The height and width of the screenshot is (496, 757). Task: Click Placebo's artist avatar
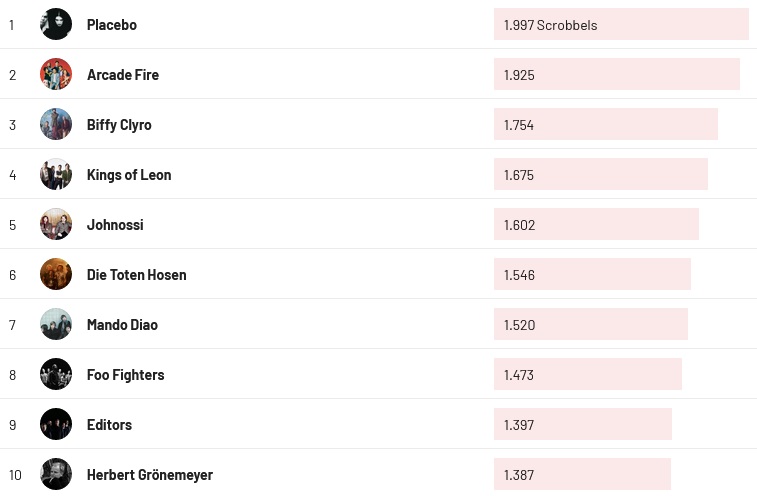[x=56, y=24]
